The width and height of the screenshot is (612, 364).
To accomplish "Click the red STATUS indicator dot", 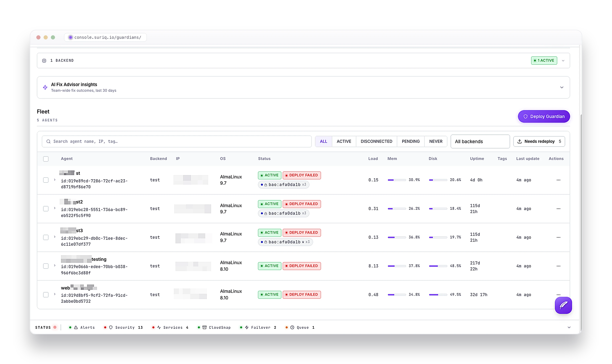I will click(55, 327).
